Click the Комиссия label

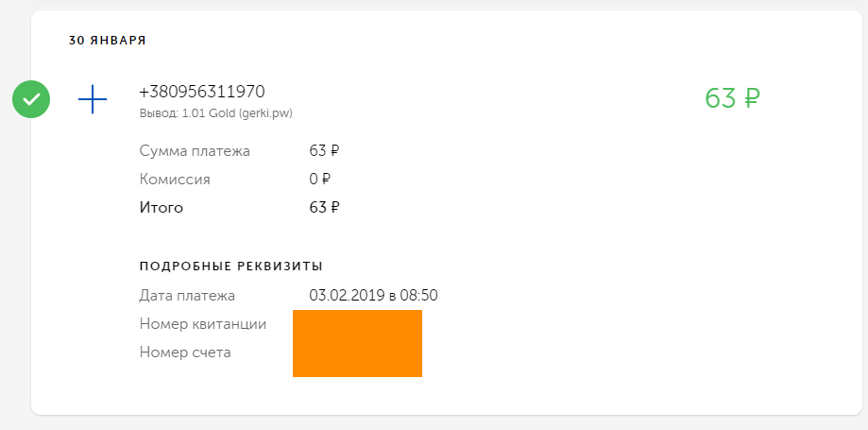click(x=175, y=180)
